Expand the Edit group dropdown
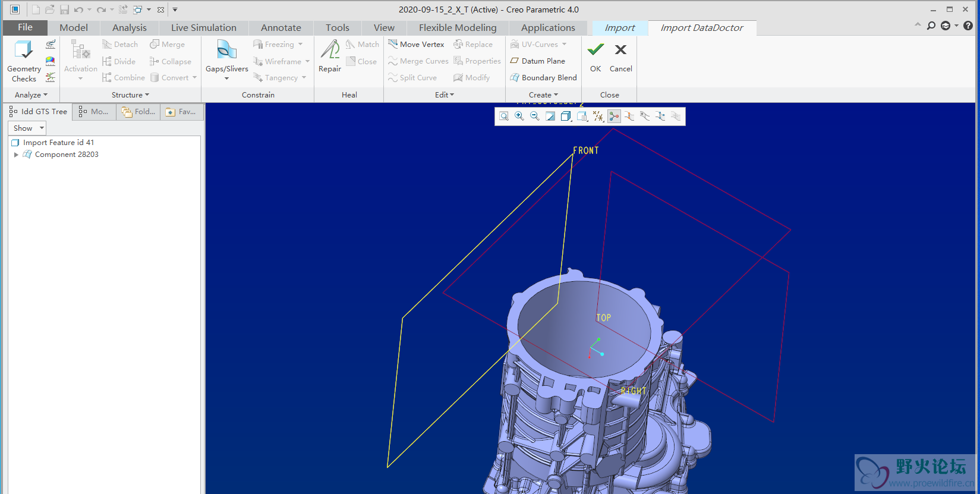The image size is (980, 494). pos(445,95)
